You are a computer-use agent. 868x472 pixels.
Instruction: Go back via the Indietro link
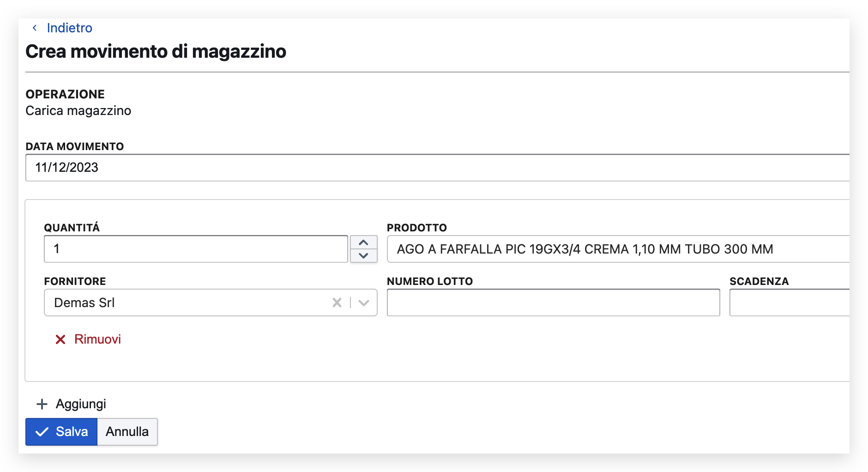pyautogui.click(x=69, y=28)
